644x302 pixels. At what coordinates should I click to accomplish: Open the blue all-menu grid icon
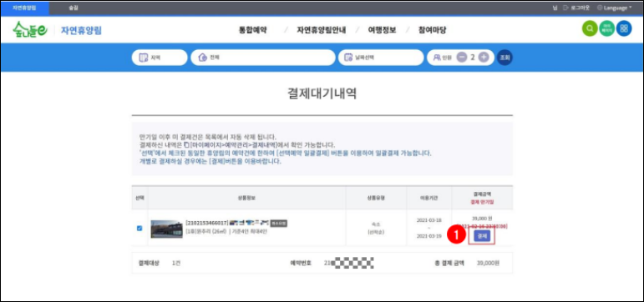coord(624,28)
